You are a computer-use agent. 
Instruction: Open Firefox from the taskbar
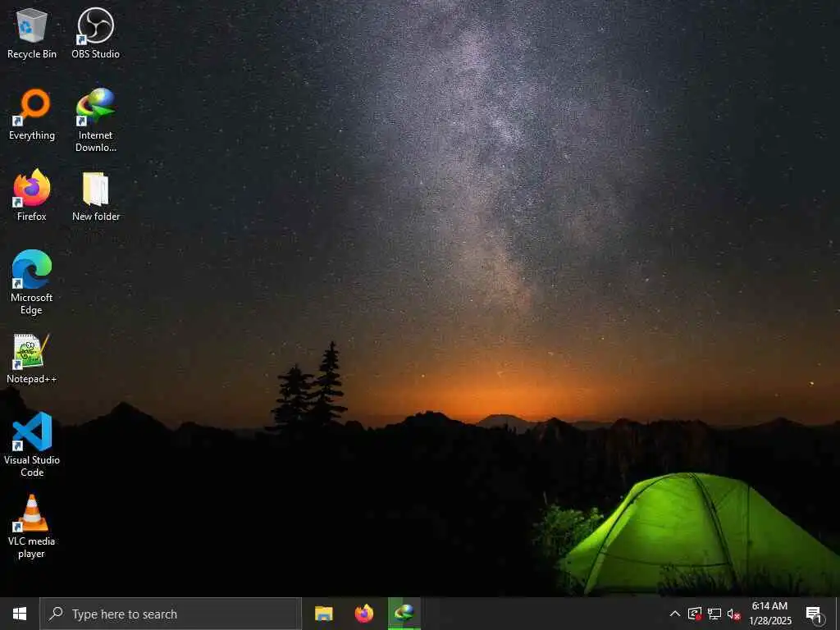pos(363,614)
